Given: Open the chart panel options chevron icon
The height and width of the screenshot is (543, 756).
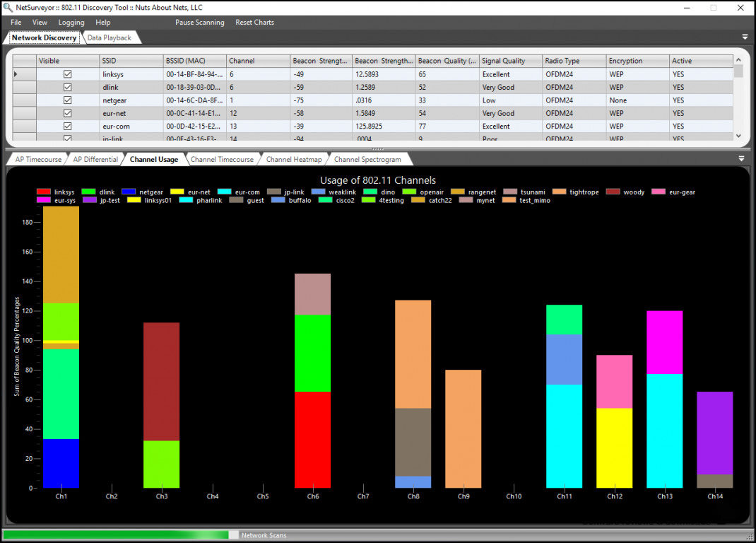Looking at the screenshot, I should (x=742, y=158).
